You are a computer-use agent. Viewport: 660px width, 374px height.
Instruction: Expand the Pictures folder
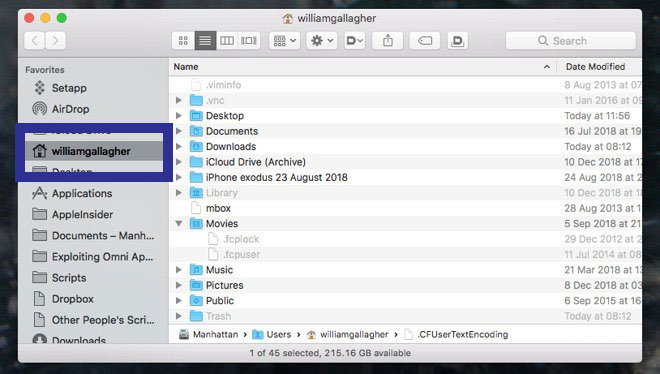tap(179, 285)
